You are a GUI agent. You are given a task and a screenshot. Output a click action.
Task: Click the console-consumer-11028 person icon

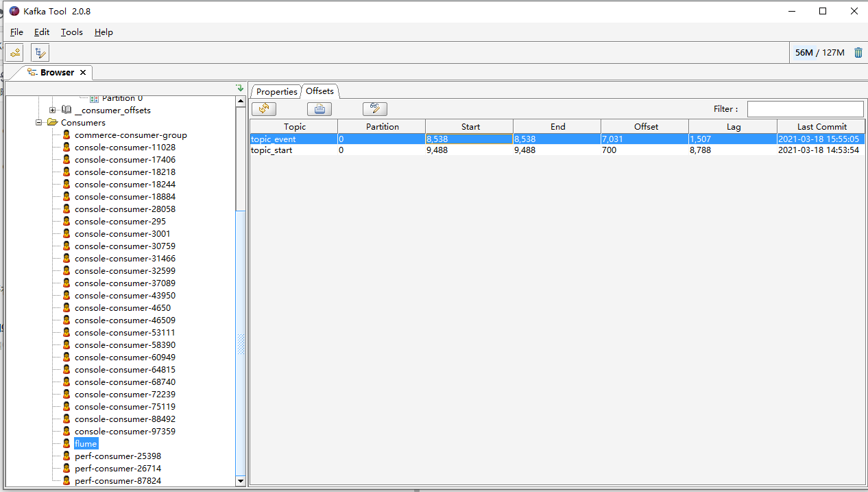click(67, 148)
